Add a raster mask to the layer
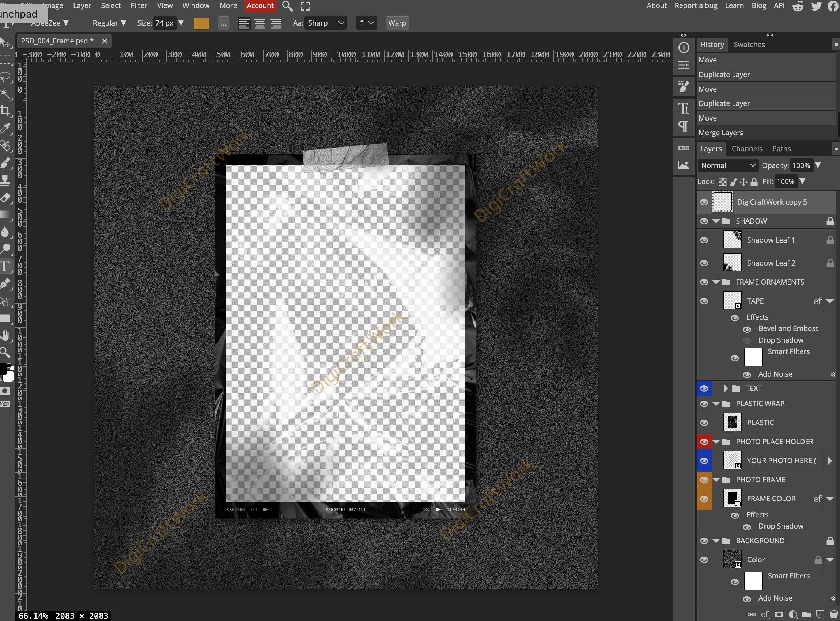The width and height of the screenshot is (840, 621). pos(779,615)
